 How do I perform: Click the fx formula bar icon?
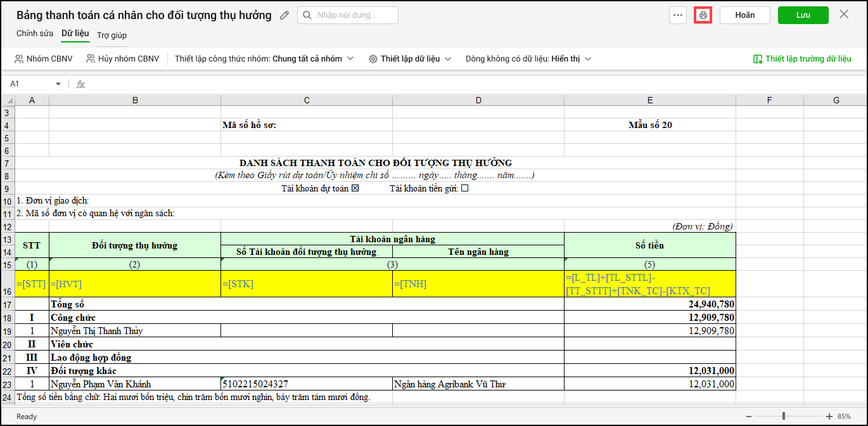[x=80, y=84]
